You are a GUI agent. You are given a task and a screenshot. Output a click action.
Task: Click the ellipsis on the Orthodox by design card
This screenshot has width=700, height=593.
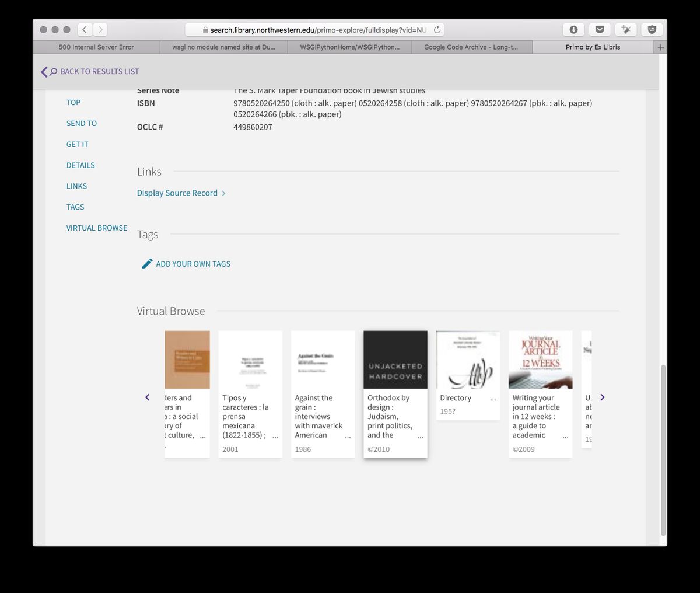click(421, 437)
